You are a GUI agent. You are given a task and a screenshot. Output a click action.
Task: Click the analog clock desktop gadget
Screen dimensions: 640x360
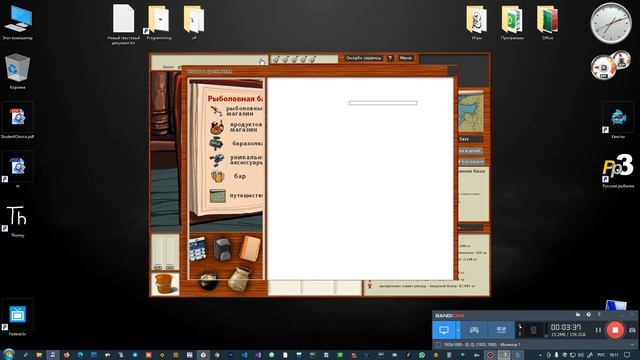tap(611, 23)
